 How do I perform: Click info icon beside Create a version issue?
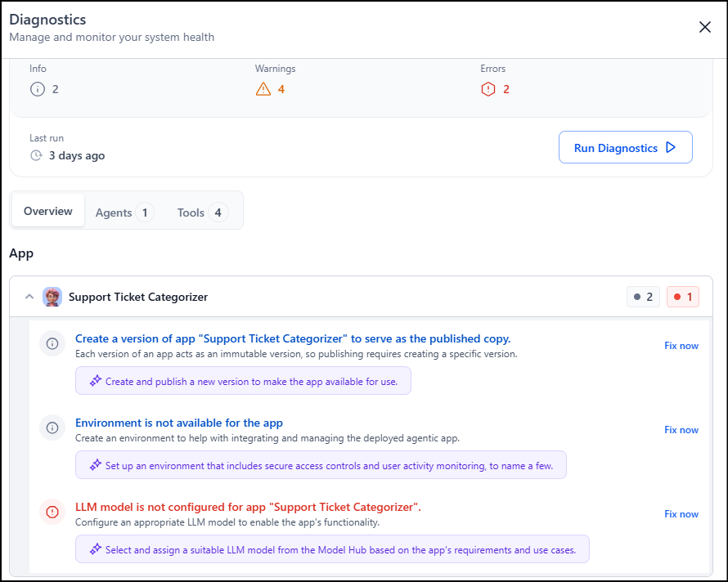click(52, 343)
